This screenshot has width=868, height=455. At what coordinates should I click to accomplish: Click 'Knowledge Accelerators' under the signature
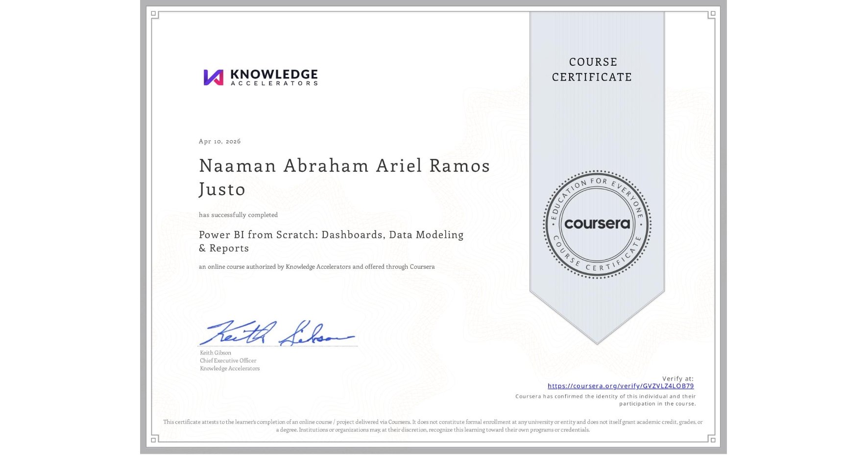pos(230,368)
